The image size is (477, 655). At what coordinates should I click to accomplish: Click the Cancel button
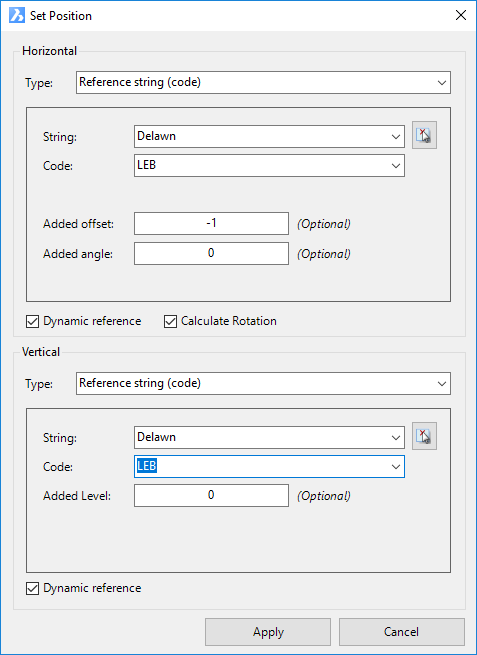coord(401,632)
